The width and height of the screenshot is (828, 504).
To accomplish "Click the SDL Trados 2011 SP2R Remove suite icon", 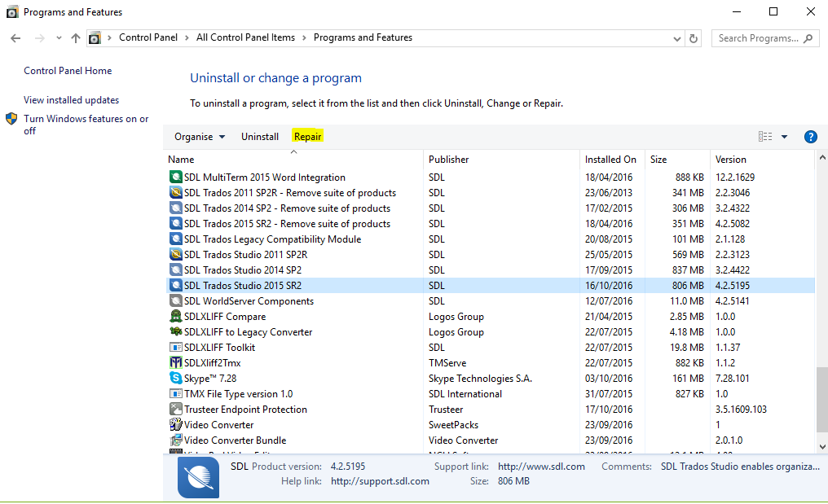I will pyautogui.click(x=176, y=193).
